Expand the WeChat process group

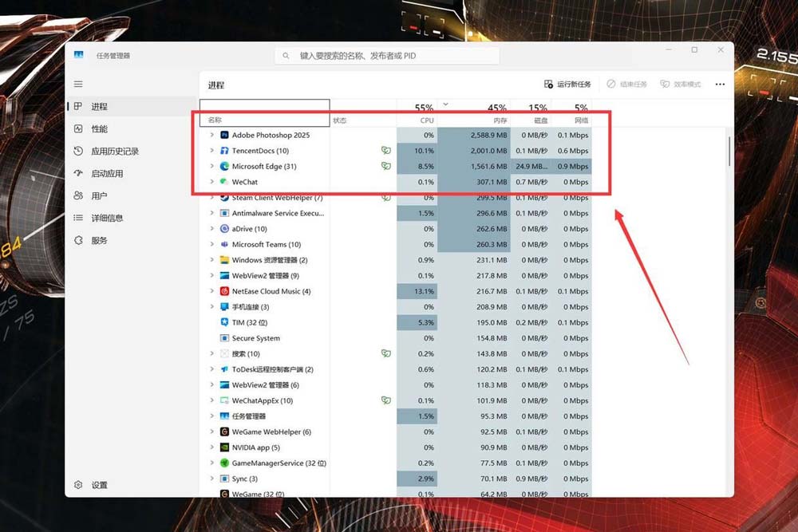(x=211, y=182)
